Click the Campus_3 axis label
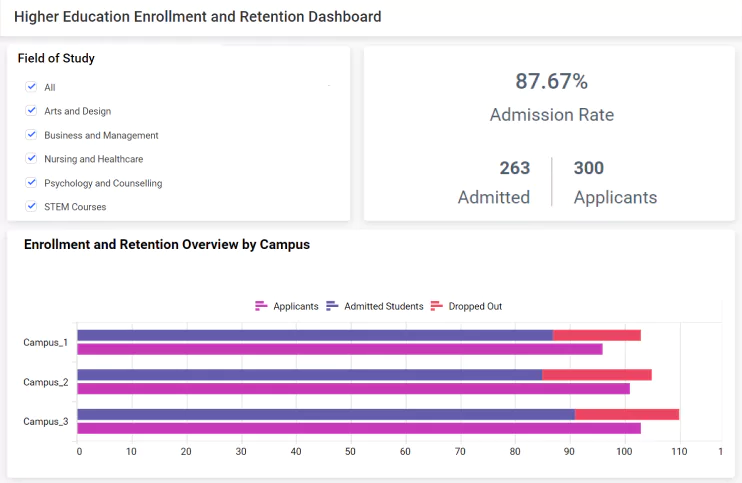The height and width of the screenshot is (483, 742). [x=46, y=421]
